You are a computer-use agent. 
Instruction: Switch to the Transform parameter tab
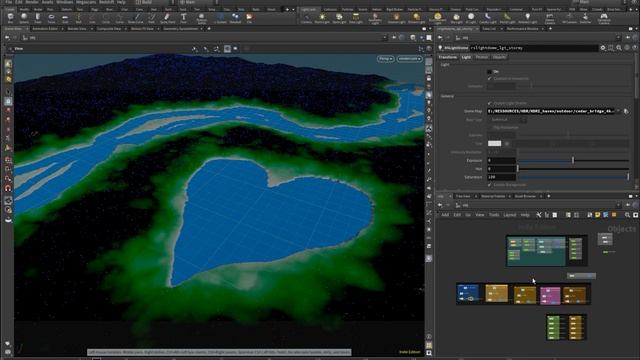[448, 57]
